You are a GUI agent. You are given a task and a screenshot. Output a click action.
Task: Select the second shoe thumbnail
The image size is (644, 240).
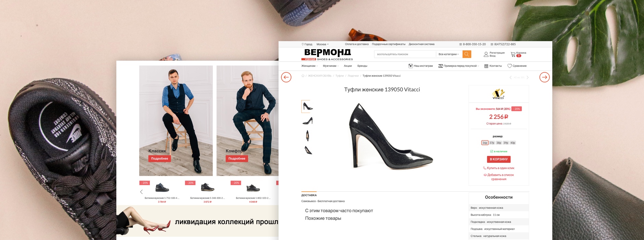[308, 121]
